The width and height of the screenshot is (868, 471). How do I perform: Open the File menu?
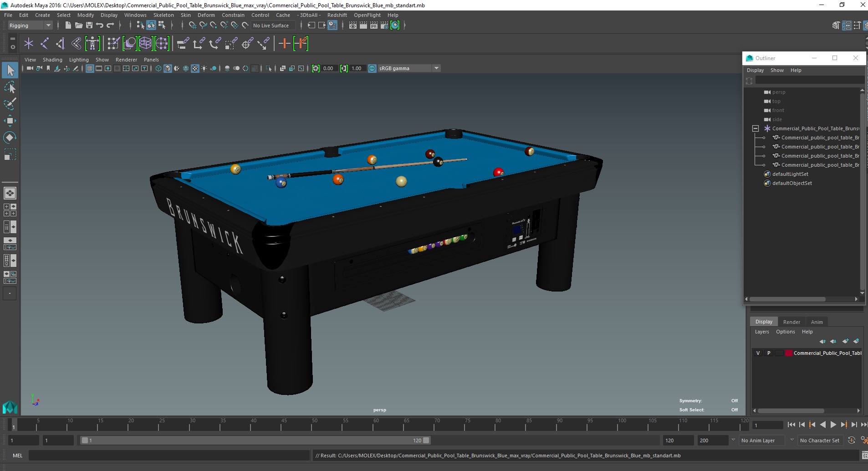coord(8,15)
